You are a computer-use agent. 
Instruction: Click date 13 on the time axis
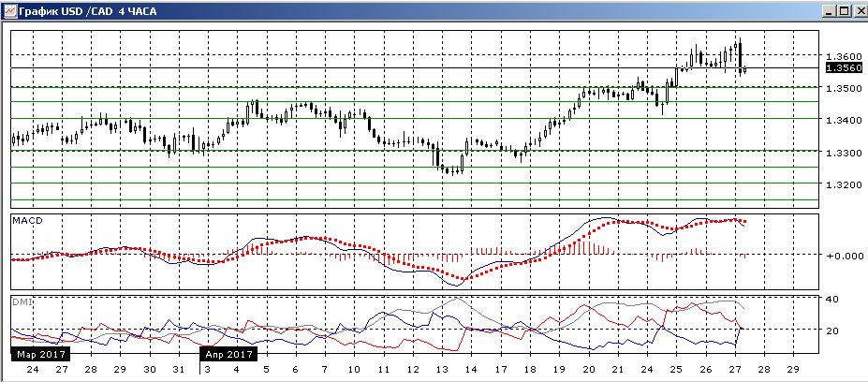click(442, 369)
